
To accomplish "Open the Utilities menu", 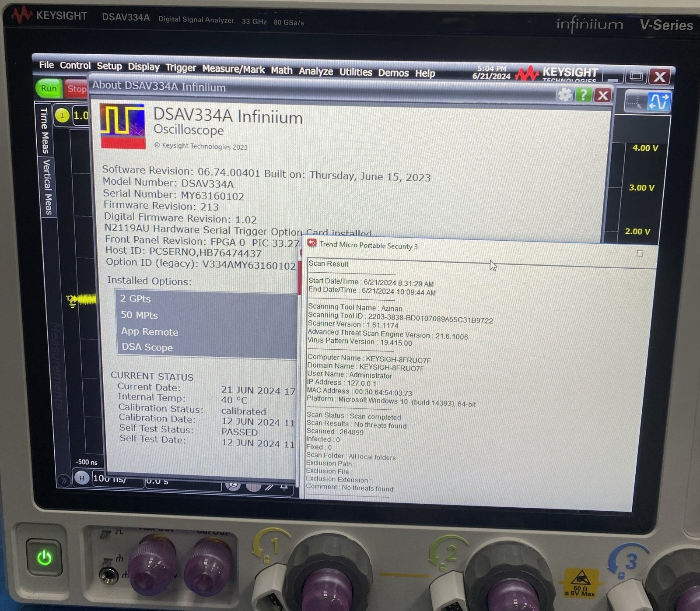I will tap(356, 72).
